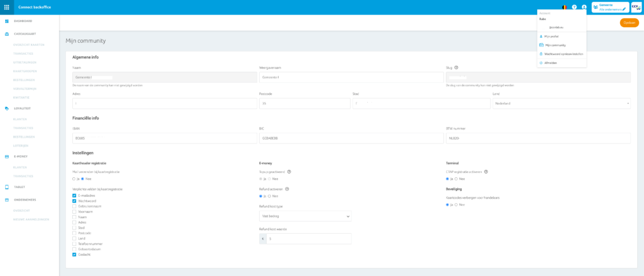Open the Gemeente community selector
Screen dimensions: 644x276
[610, 7]
